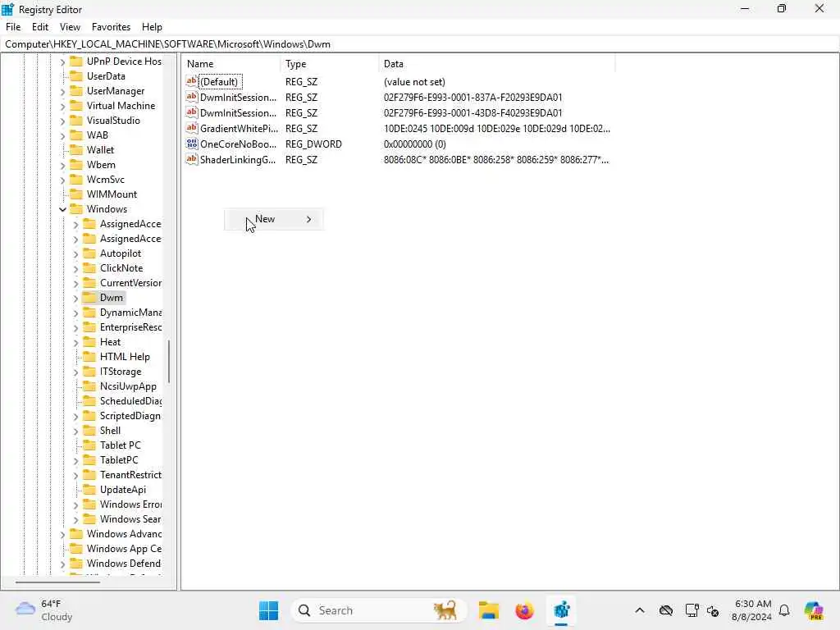Image resolution: width=840 pixels, height=630 pixels.
Task: Select the UserManager key
Action: (x=116, y=91)
